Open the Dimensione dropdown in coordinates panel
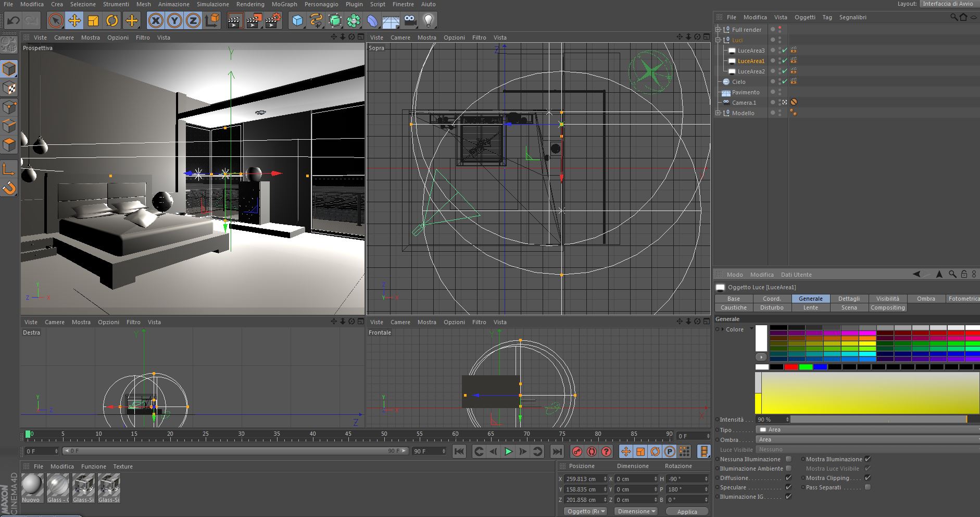Viewport: 980px width, 517px height. point(636,511)
